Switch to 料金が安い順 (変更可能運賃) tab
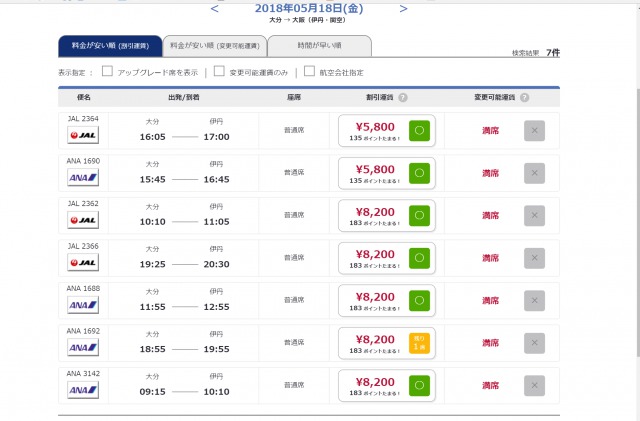This screenshot has width=640, height=421. coord(215,46)
